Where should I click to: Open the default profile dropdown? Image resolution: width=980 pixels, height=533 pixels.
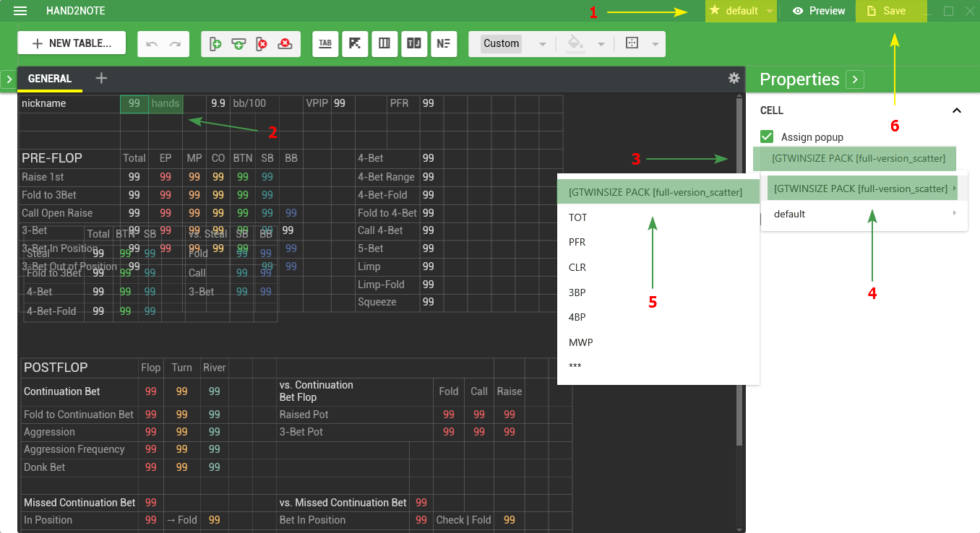tap(741, 11)
